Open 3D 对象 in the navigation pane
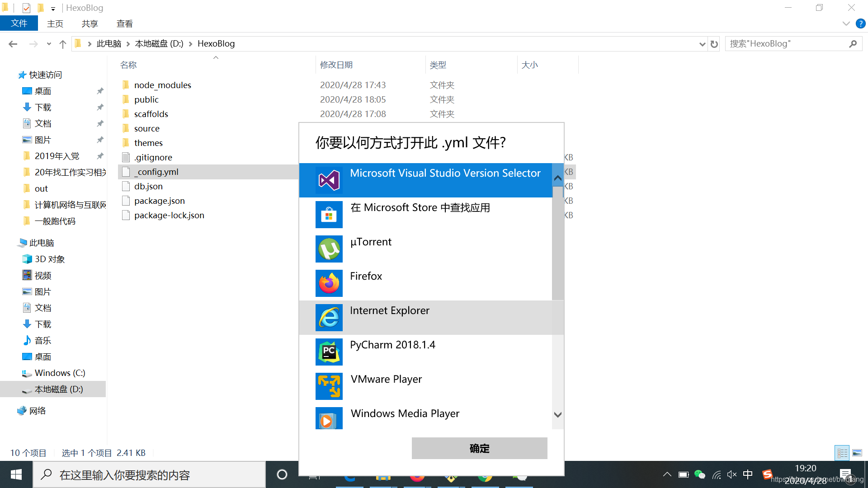This screenshot has height=488, width=868. [50, 259]
